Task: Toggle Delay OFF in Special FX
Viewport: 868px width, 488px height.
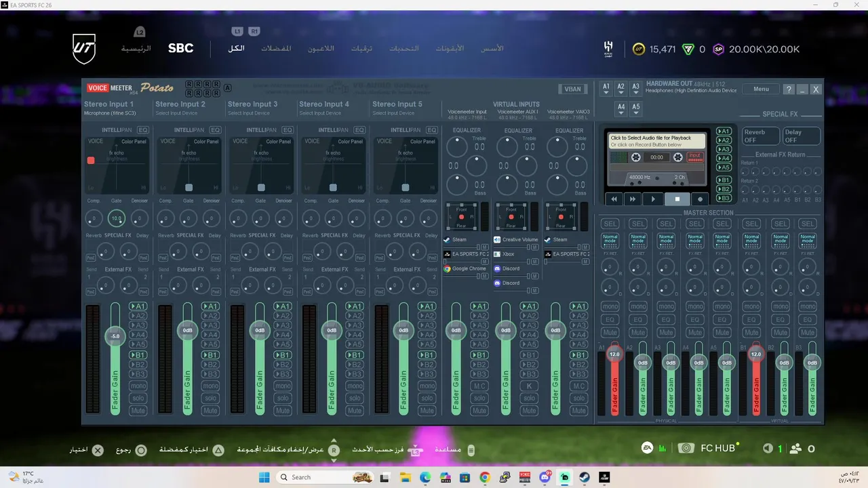Action: (x=801, y=136)
